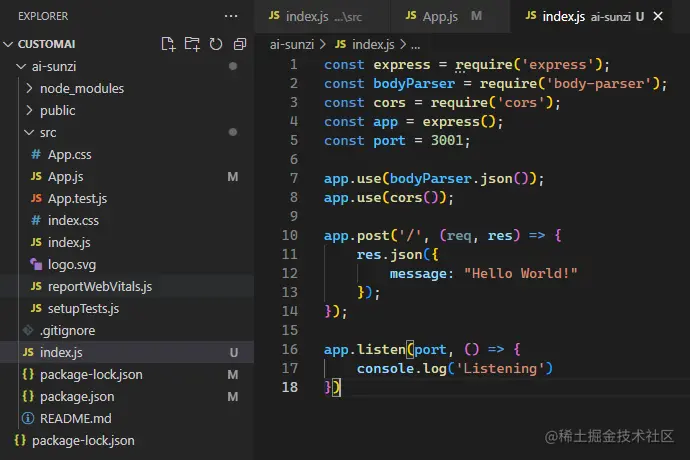This screenshot has width=690, height=460.
Task: Click the git icon beside .gitignore
Action: (28, 330)
